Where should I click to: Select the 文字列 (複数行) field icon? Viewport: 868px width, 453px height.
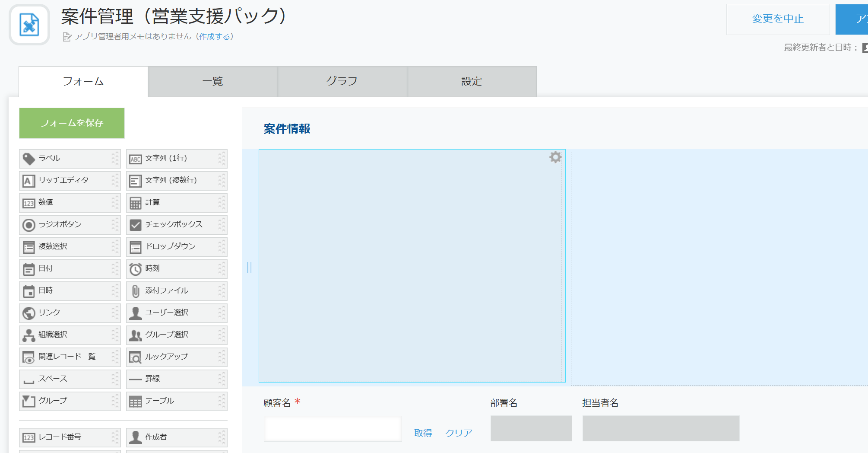coord(136,181)
